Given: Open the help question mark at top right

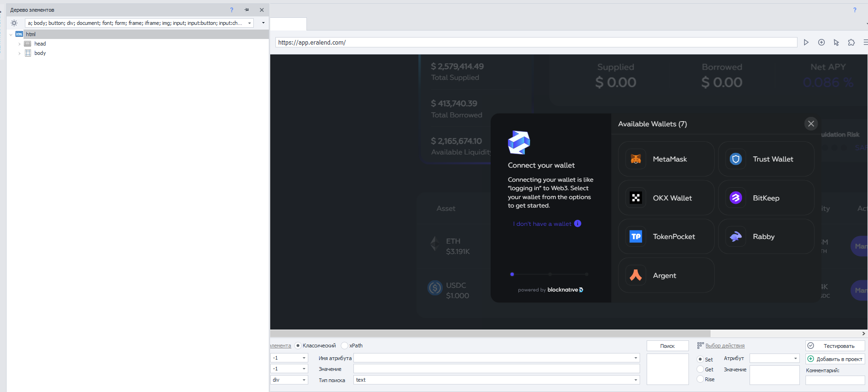Looking at the screenshot, I should 855,10.
